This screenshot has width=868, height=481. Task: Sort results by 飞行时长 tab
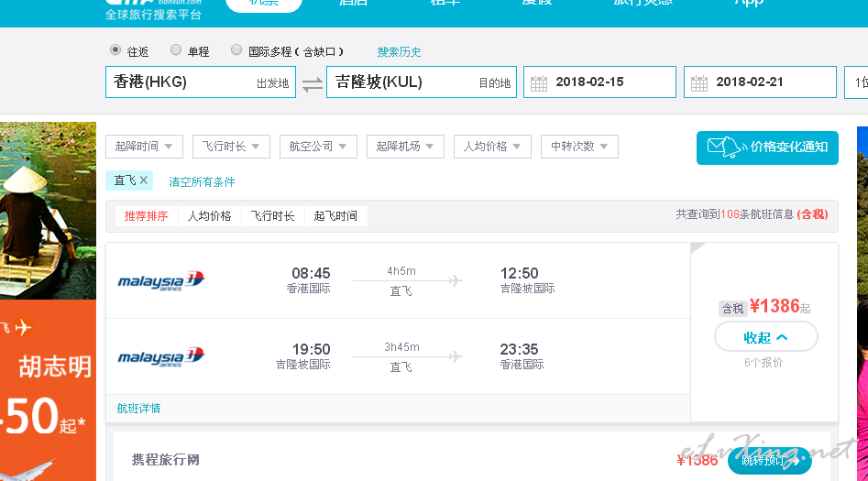pos(272,216)
